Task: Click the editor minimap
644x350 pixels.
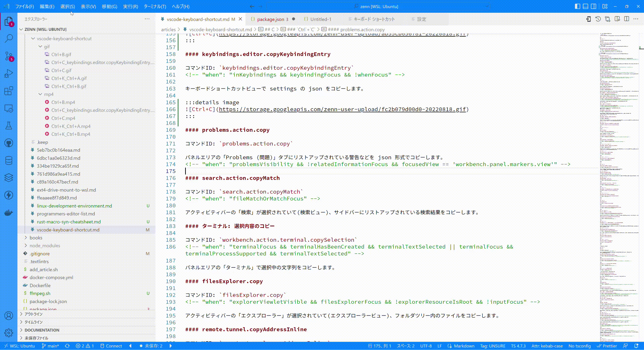Action: [x=619, y=187]
